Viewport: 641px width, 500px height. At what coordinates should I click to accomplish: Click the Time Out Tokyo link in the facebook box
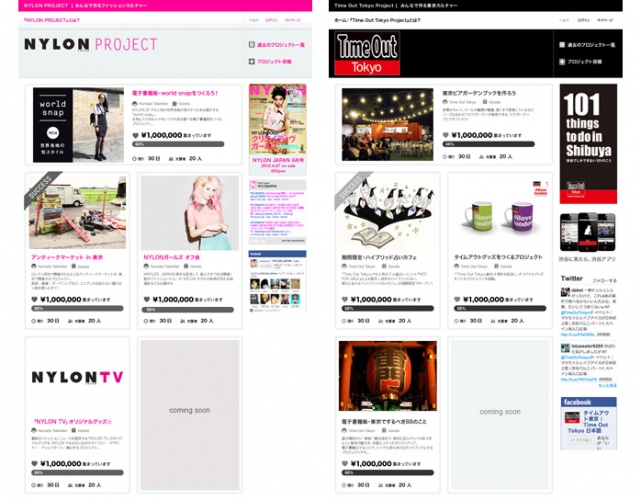point(586,422)
